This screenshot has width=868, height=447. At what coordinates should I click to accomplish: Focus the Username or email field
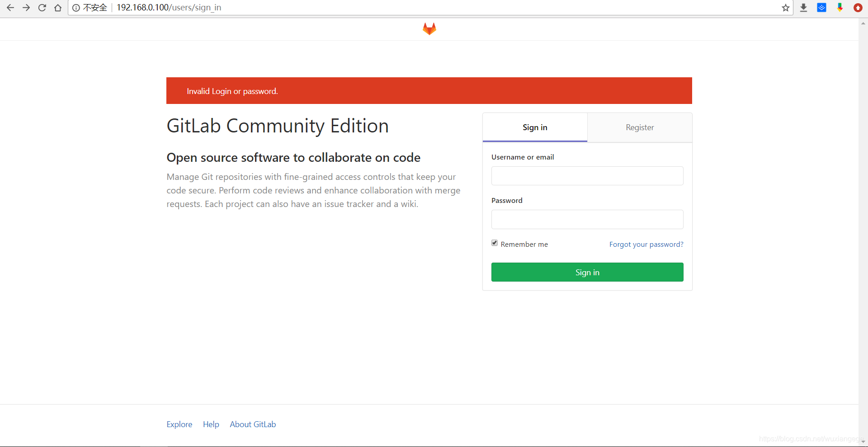(587, 176)
